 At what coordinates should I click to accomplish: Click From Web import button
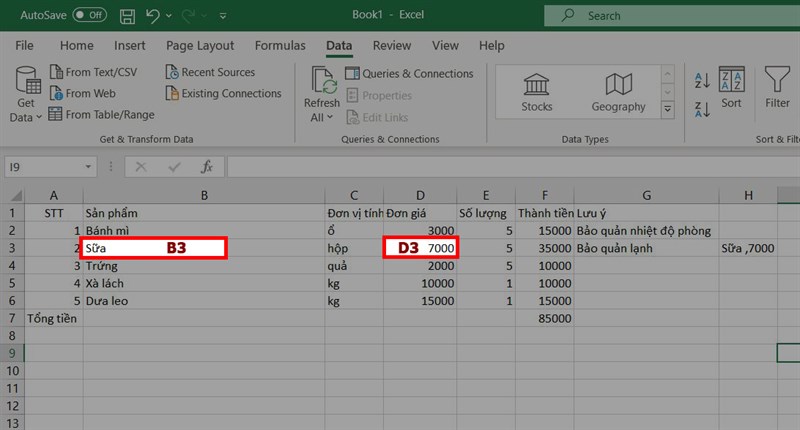coord(83,93)
